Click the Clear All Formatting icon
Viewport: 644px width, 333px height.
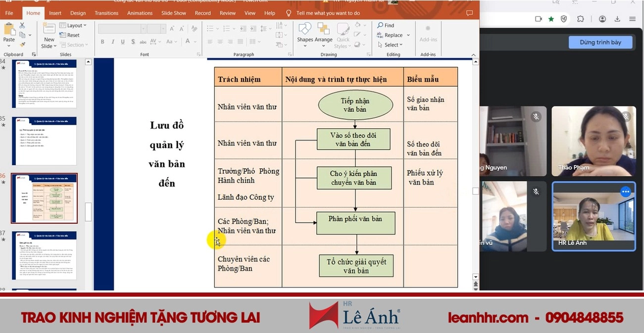point(194,28)
